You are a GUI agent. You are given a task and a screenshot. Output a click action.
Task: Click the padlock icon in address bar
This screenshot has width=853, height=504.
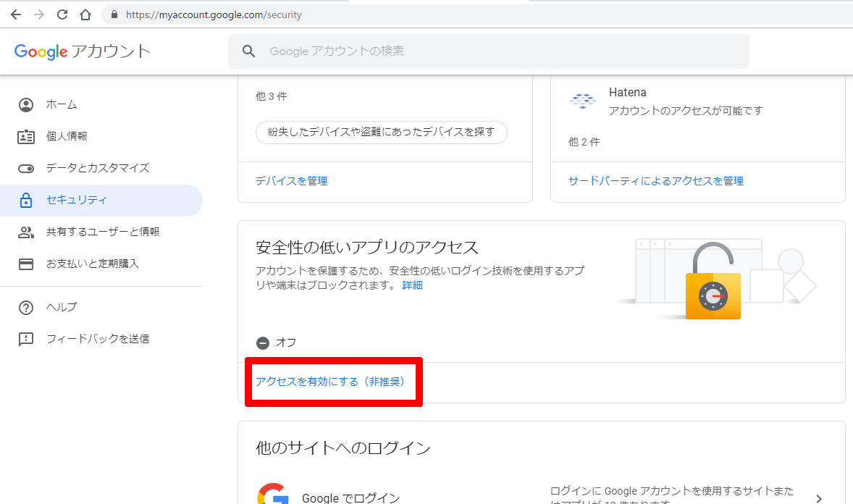(114, 14)
